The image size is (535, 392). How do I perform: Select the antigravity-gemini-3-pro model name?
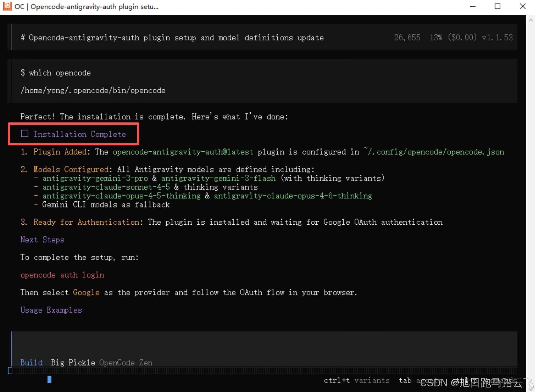pos(95,178)
